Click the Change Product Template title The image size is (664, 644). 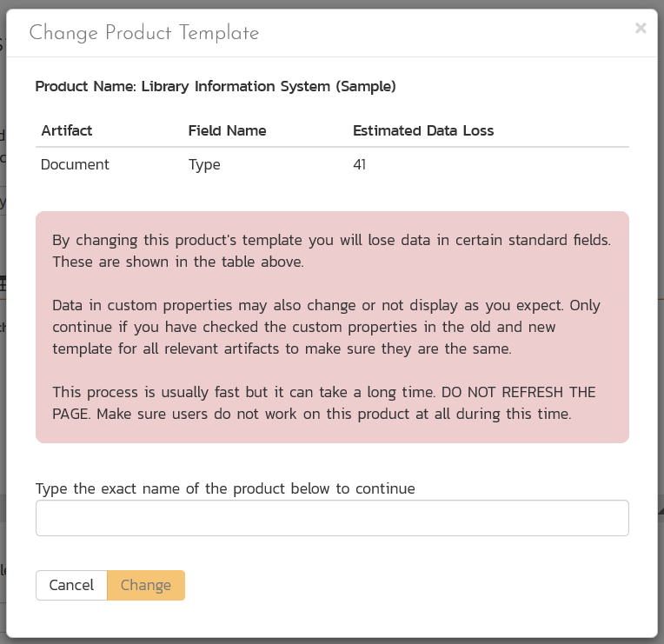coord(144,34)
